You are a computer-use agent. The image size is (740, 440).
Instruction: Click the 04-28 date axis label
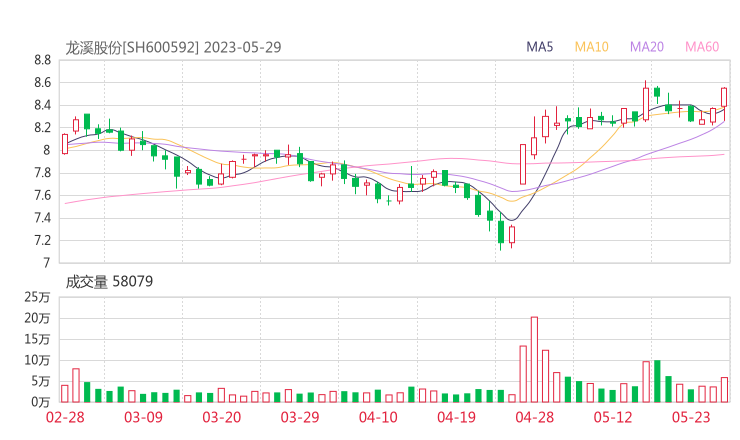click(535, 417)
